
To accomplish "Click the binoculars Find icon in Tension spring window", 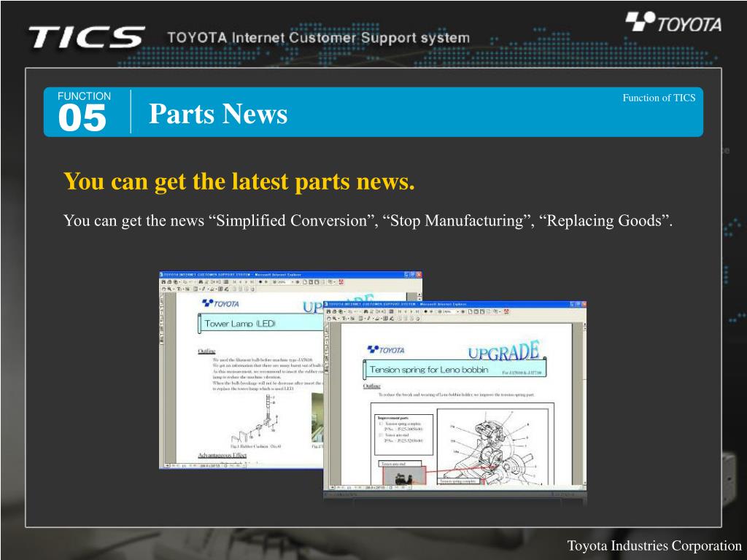I will tap(365, 311).
